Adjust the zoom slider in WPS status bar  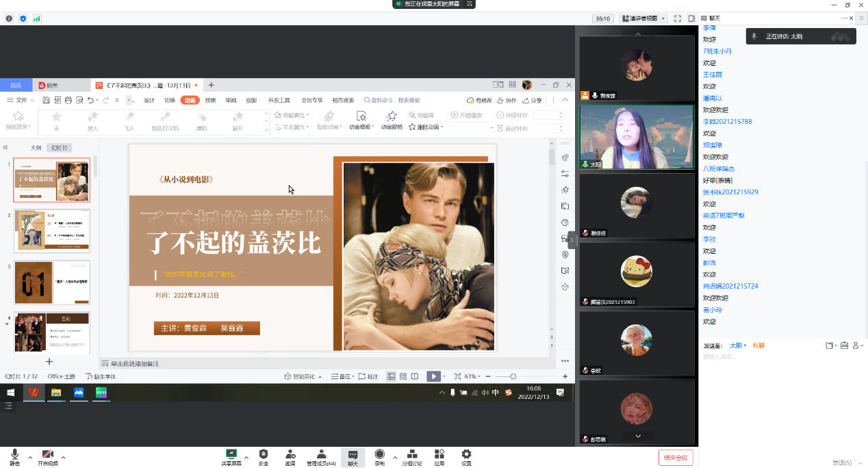(x=513, y=376)
